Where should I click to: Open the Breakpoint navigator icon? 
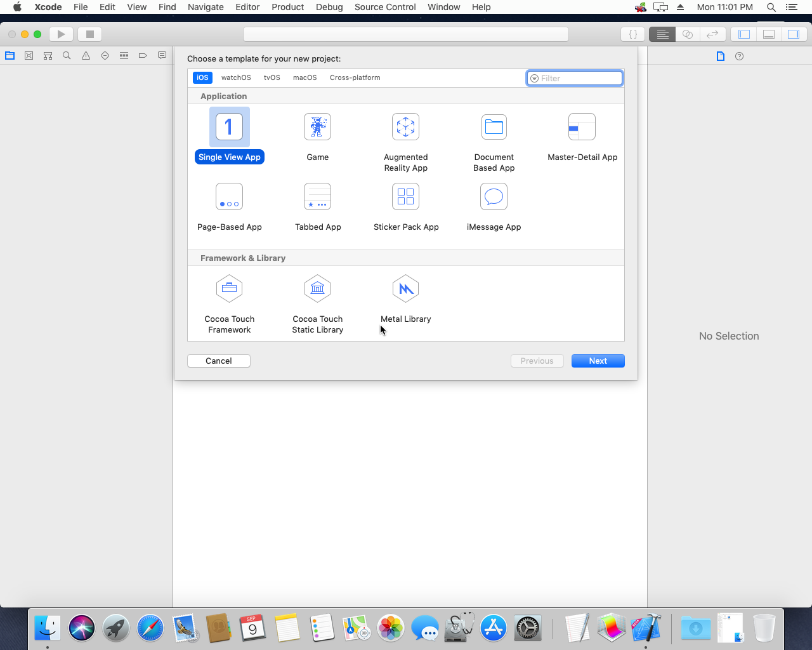coord(143,56)
